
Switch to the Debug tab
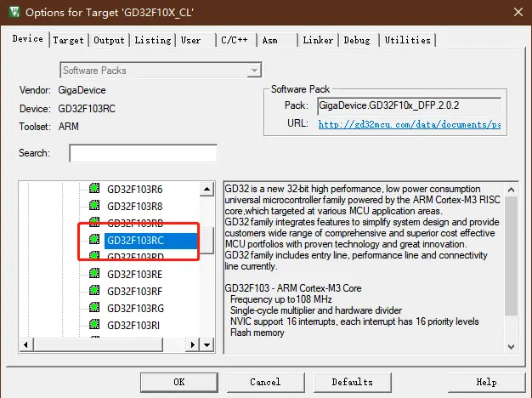pos(359,40)
